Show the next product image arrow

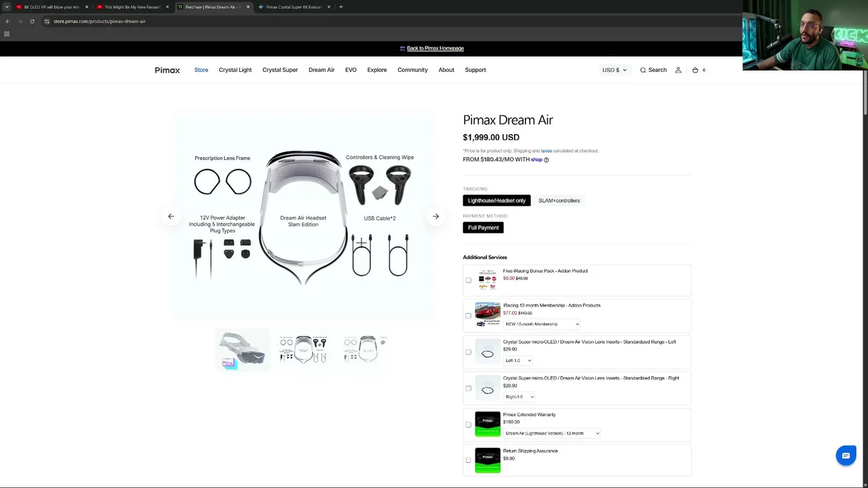click(x=436, y=216)
